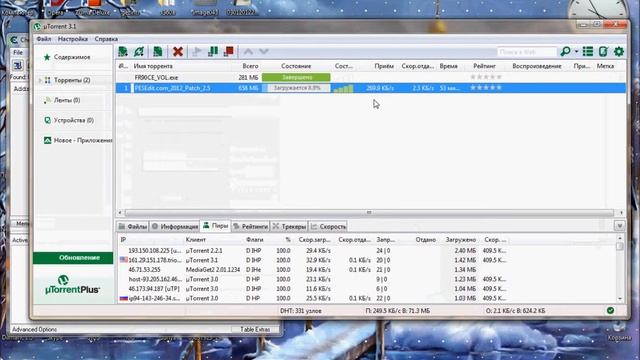The image size is (640, 360).
Task: Sort by Рейтинг column header
Action: 484,66
